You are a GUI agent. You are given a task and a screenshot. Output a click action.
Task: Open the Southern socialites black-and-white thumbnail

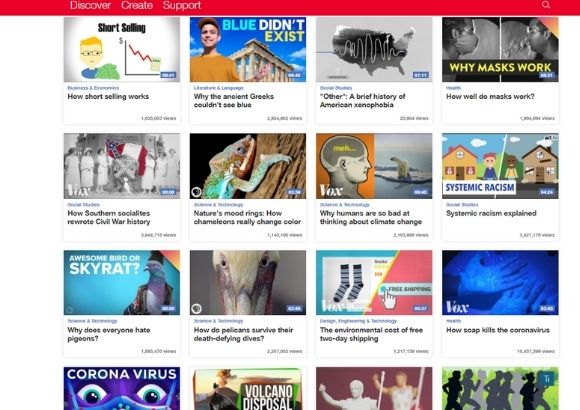pos(122,166)
